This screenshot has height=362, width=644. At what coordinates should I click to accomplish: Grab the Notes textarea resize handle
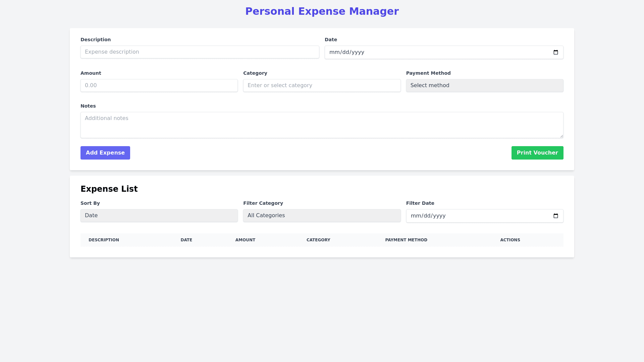[561, 136]
